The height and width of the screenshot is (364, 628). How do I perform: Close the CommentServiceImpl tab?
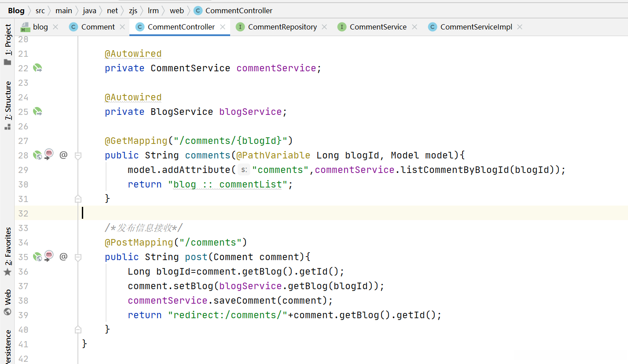(x=520, y=27)
